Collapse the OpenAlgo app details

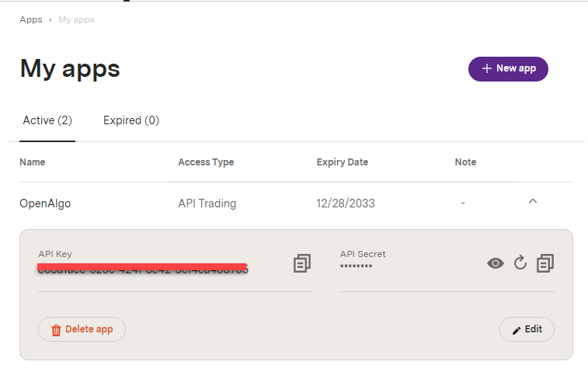click(532, 202)
